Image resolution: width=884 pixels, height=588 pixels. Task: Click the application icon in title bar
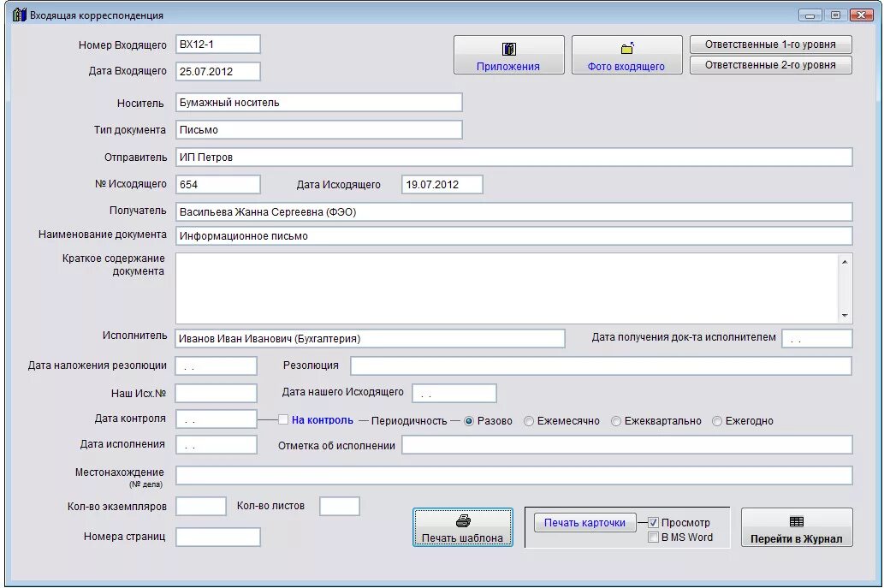(19, 15)
